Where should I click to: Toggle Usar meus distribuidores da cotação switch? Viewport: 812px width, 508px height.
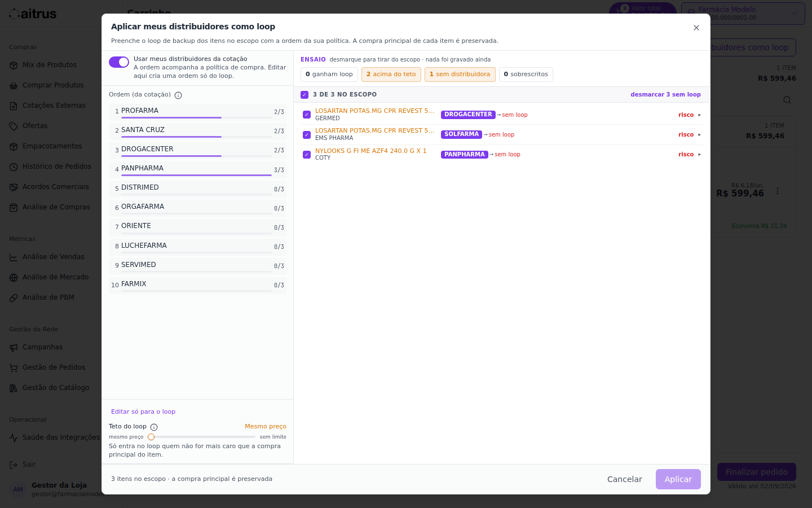(x=119, y=62)
